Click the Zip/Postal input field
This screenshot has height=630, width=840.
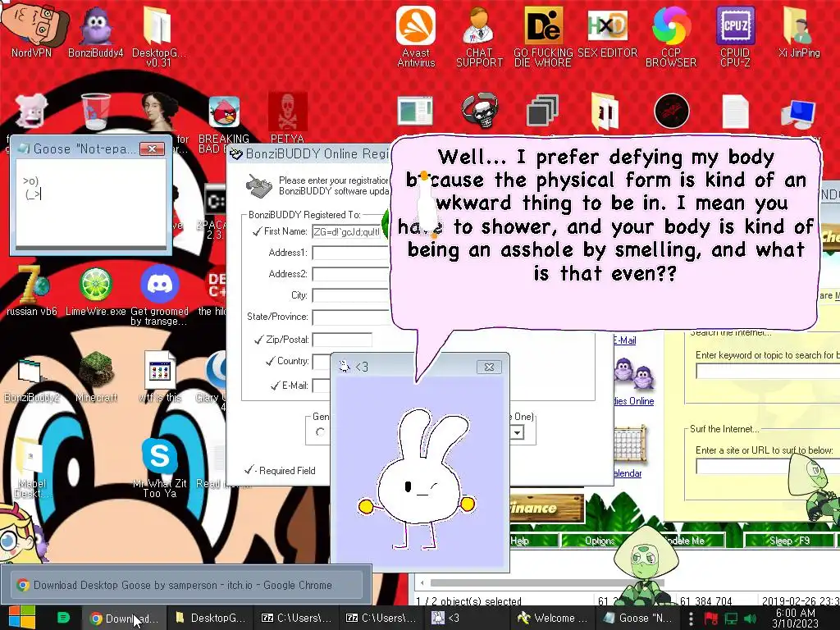point(342,340)
